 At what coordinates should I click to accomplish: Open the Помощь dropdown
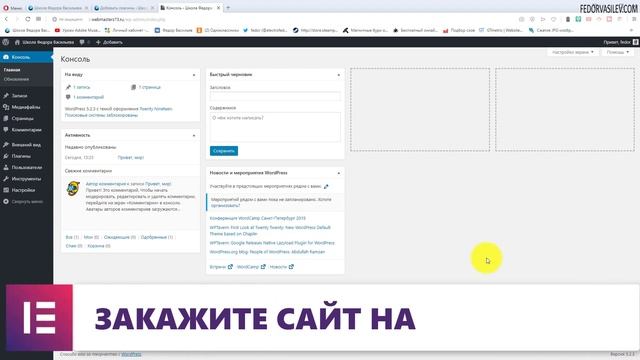coord(618,52)
